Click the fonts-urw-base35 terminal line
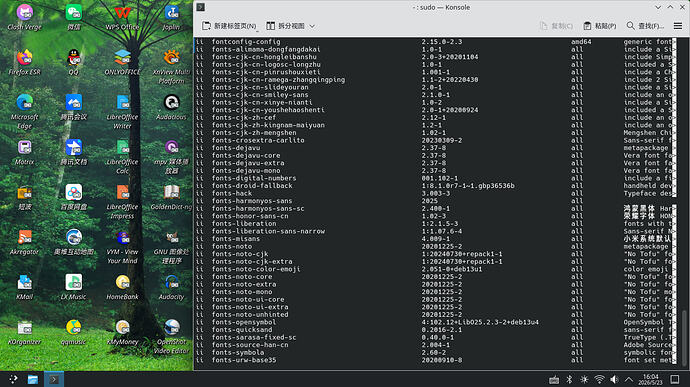Image resolution: width=690 pixels, height=387 pixels. 244,360
